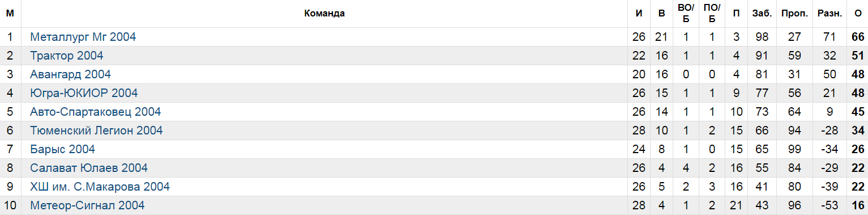Click the ПО/Б column header
868x215 pixels.
pyautogui.click(x=712, y=14)
